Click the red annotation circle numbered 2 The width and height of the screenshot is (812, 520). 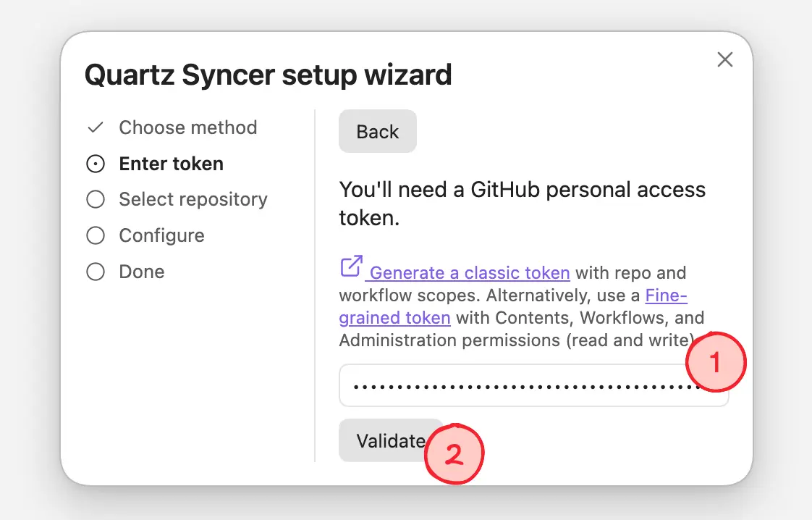tap(454, 454)
